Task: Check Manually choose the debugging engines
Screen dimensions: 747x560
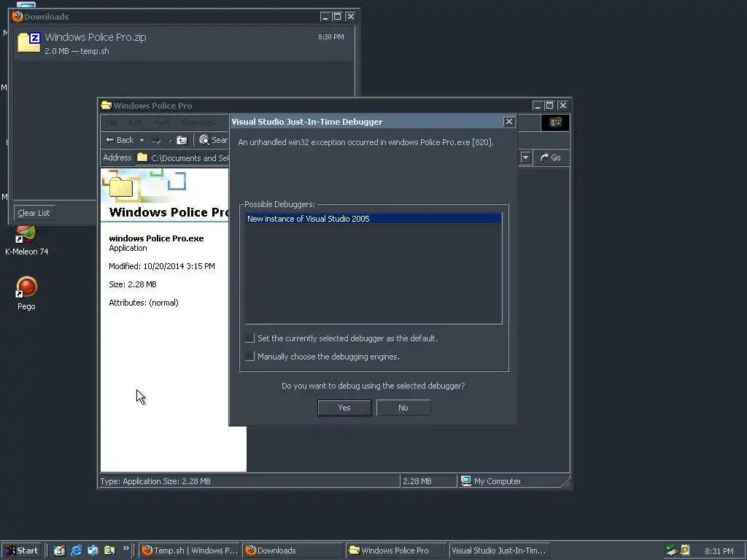Action: tap(249, 356)
